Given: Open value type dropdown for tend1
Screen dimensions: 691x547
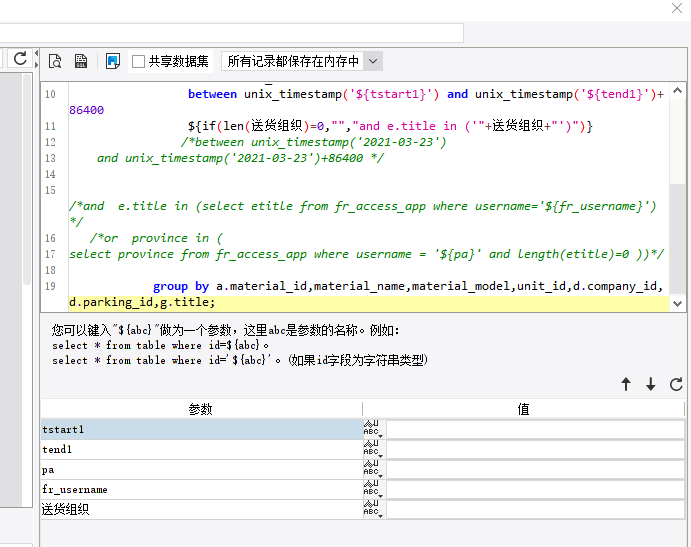Looking at the screenshot, I should [x=374, y=450].
